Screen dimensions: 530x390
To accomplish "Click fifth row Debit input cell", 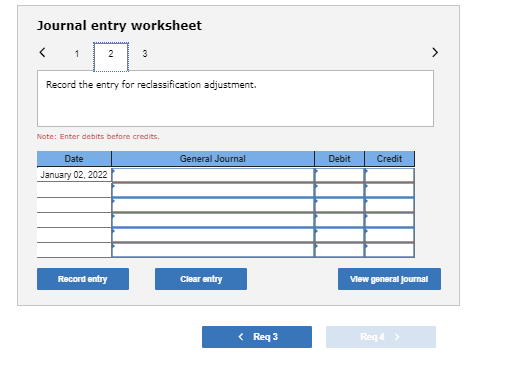I will (x=339, y=235).
